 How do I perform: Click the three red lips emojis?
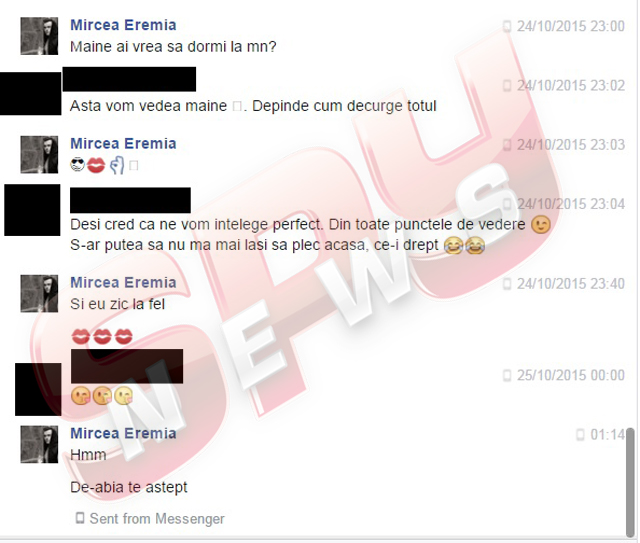tap(102, 337)
